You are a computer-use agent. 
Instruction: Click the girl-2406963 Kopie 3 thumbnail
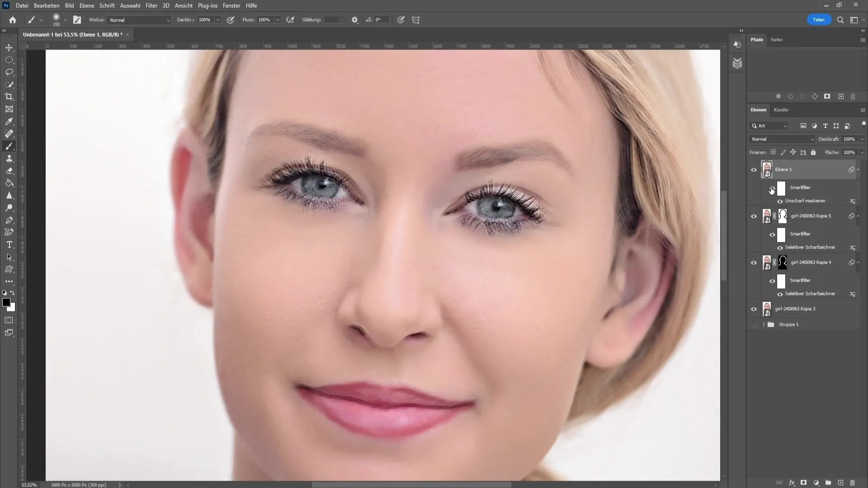[x=767, y=309]
